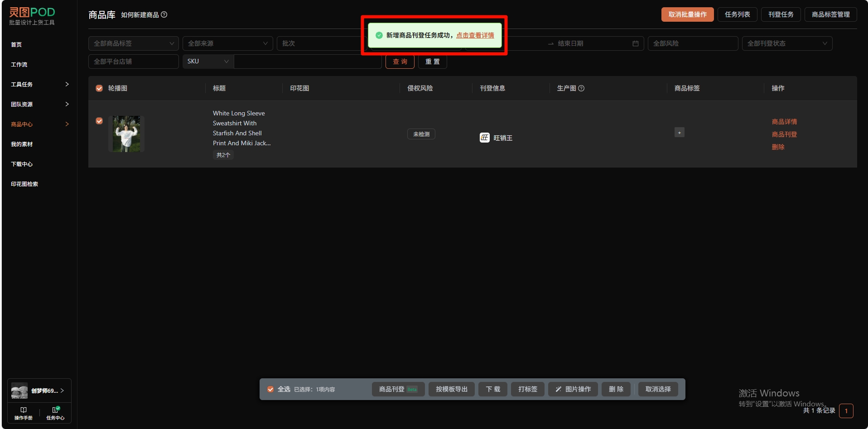This screenshot has height=429, width=868.
Task: Click the 取消批量操作 button
Action: click(687, 14)
